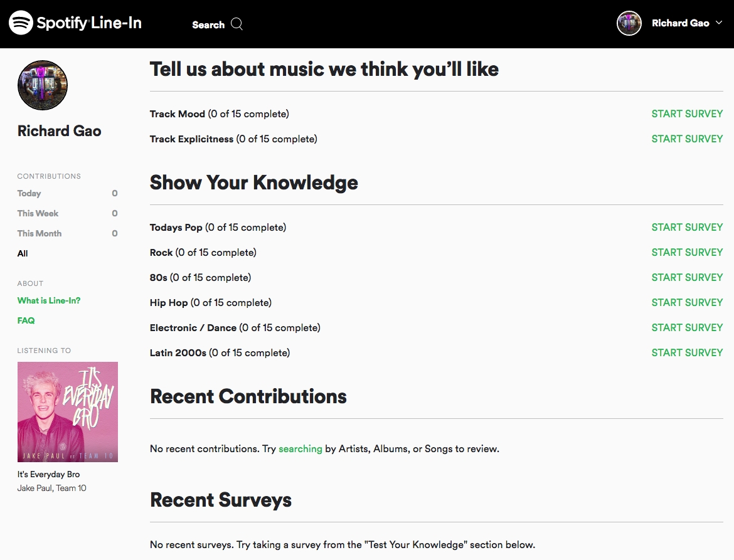Image resolution: width=734 pixels, height=560 pixels.
Task: Select the This Week contributions filter
Action: 38,213
